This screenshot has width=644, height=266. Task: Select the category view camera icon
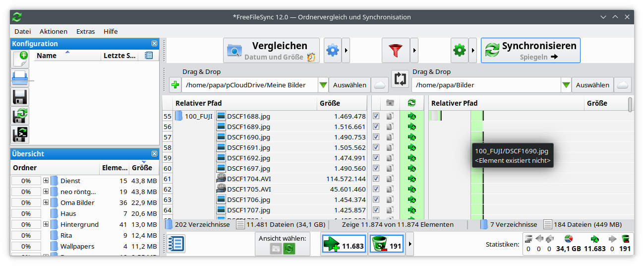pyautogui.click(x=276, y=248)
